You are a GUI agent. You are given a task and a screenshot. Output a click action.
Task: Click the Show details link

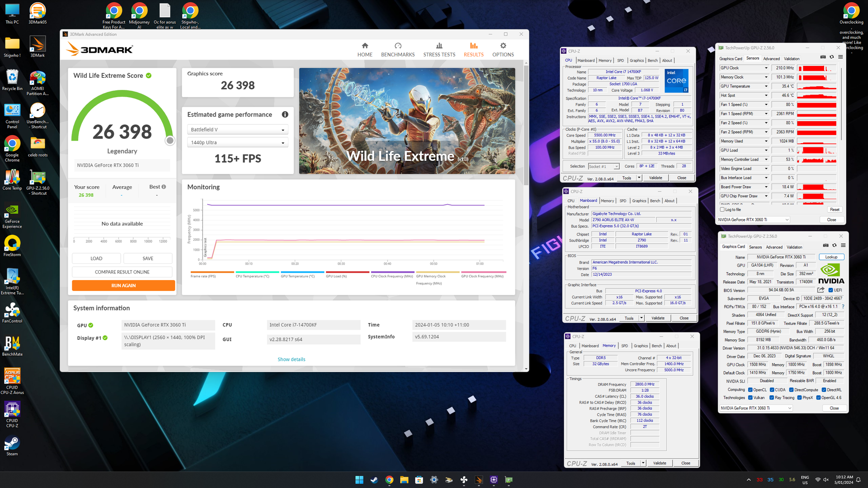(291, 359)
